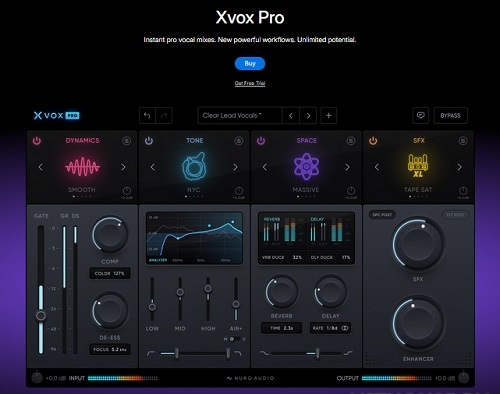Click the Nuro Audio logo

point(250,378)
